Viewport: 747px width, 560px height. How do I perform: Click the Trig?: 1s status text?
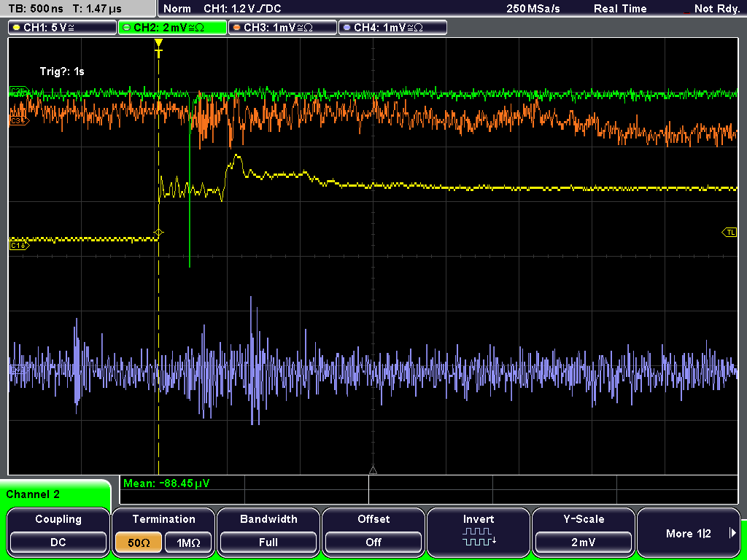[x=62, y=71]
